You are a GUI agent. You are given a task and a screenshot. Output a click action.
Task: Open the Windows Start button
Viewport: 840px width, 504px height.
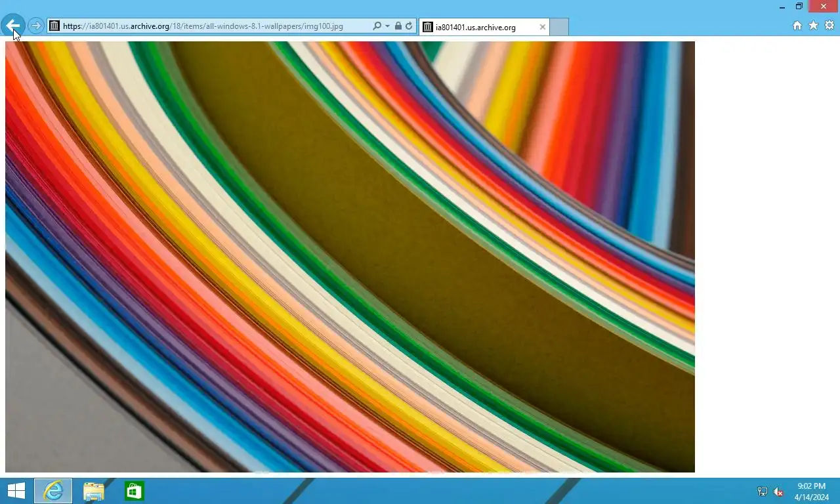tap(16, 491)
